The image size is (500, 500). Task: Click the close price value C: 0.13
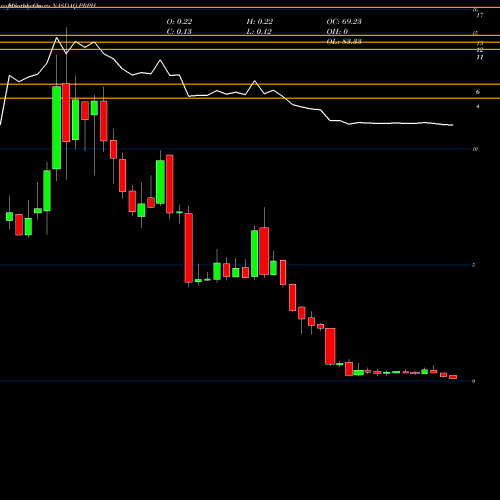click(x=179, y=31)
